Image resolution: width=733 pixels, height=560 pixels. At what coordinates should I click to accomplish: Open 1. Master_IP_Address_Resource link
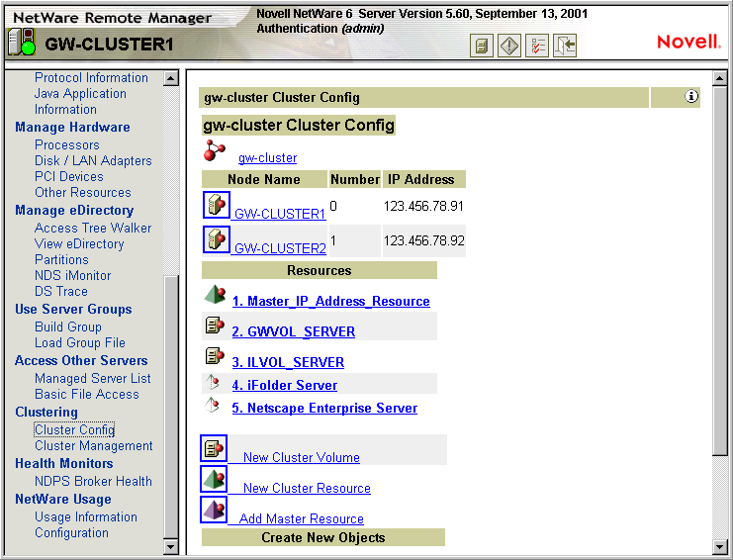click(x=331, y=301)
